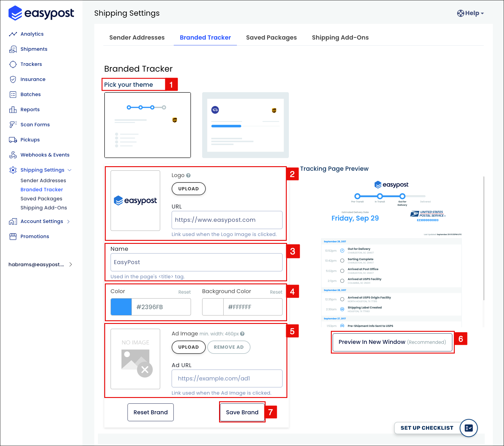
Task: Open the Shipping Add-Ons tab
Action: [340, 37]
